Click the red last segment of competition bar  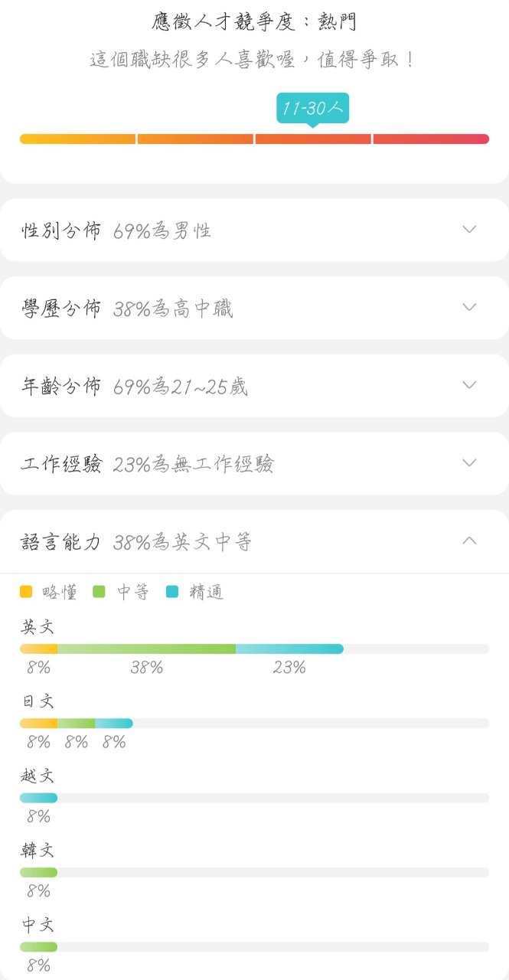click(430, 139)
